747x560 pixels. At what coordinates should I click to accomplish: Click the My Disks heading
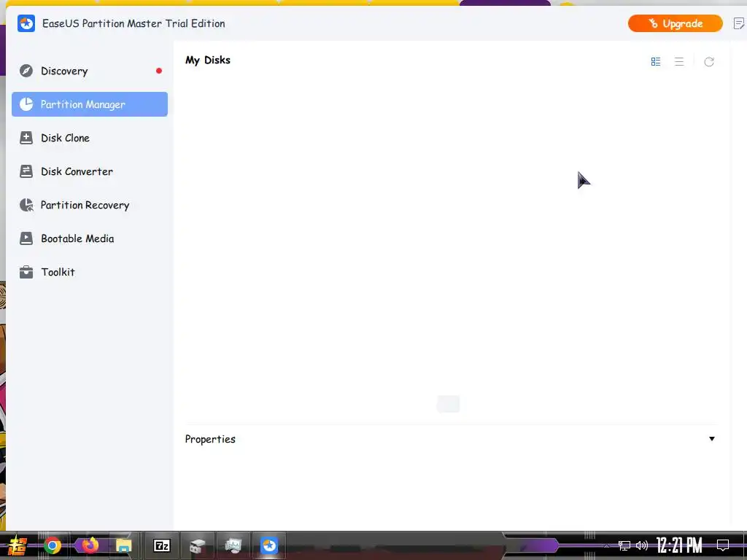pyautogui.click(x=208, y=60)
